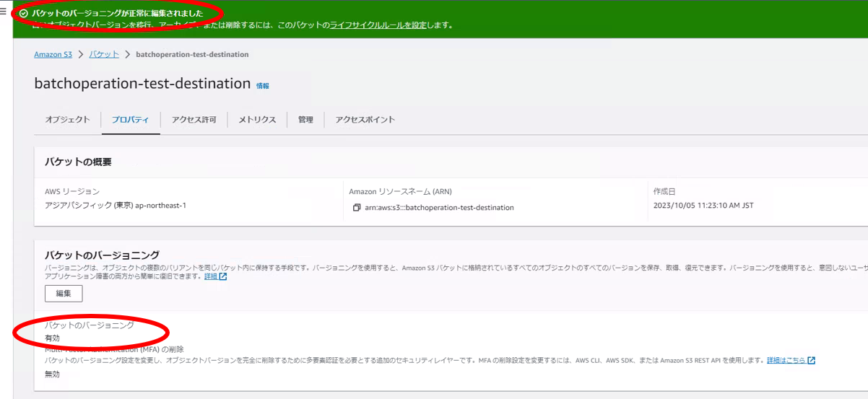Click the success checkmark icon in green banner

[x=24, y=14]
